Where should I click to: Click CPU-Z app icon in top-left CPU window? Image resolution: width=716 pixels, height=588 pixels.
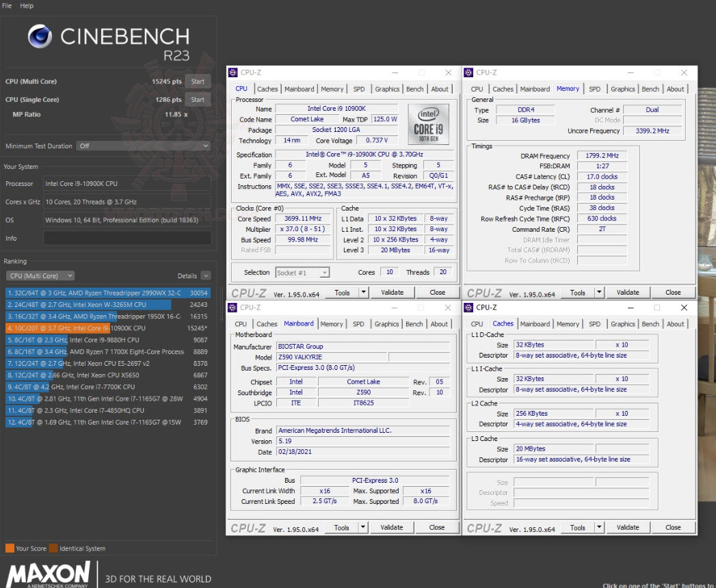point(233,72)
